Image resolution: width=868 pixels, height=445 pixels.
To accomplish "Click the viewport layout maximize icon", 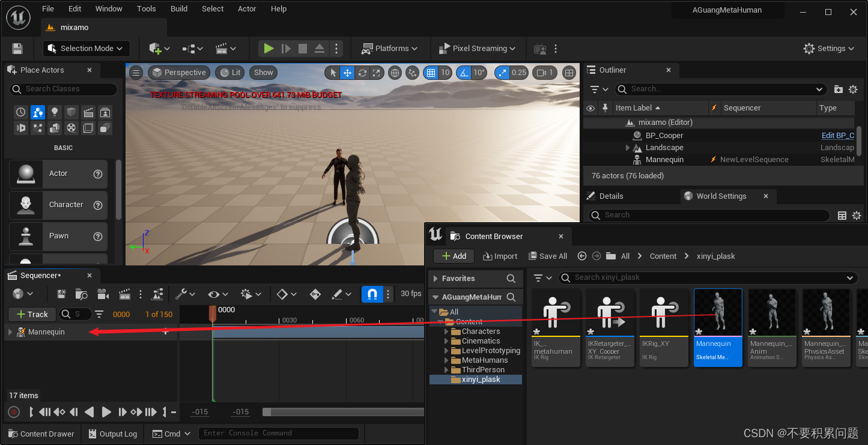I will pyautogui.click(x=569, y=73).
